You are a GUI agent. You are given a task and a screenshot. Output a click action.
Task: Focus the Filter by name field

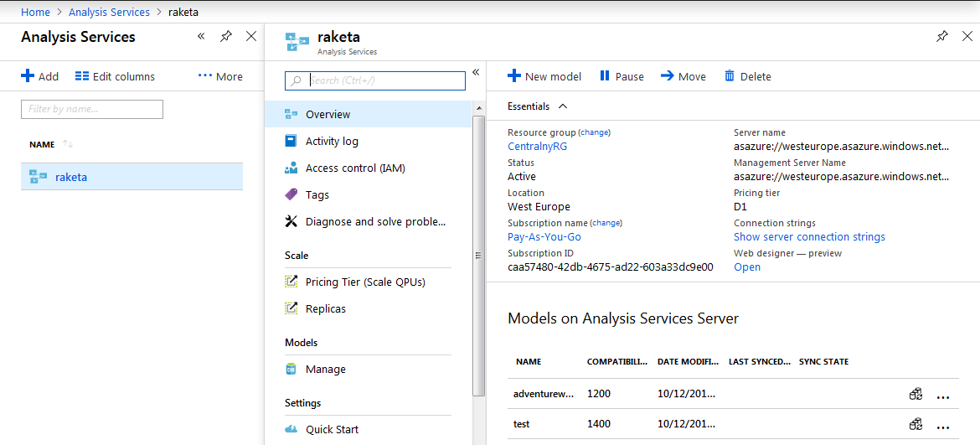[92, 109]
